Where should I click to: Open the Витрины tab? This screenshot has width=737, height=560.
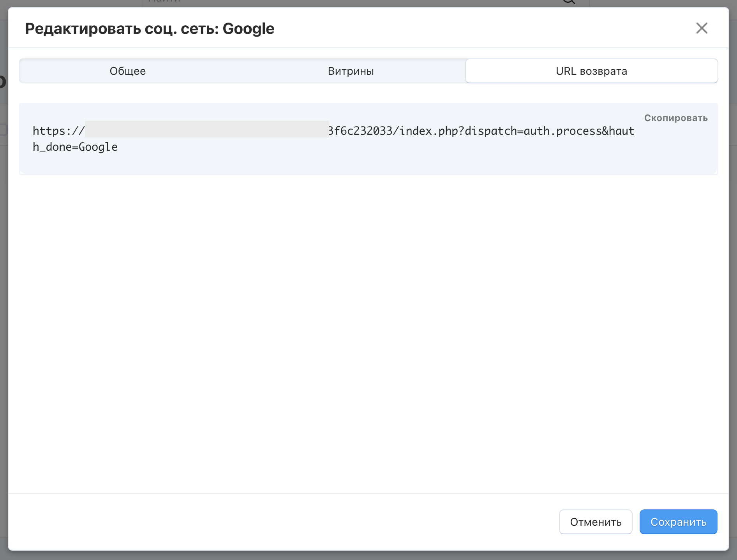351,71
